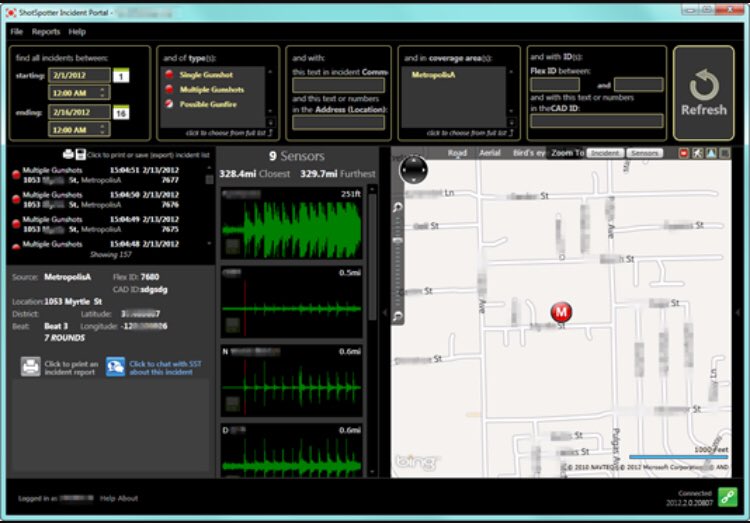Click the dark grid map toolbar icon
The height and width of the screenshot is (523, 750).
pyautogui.click(x=725, y=153)
